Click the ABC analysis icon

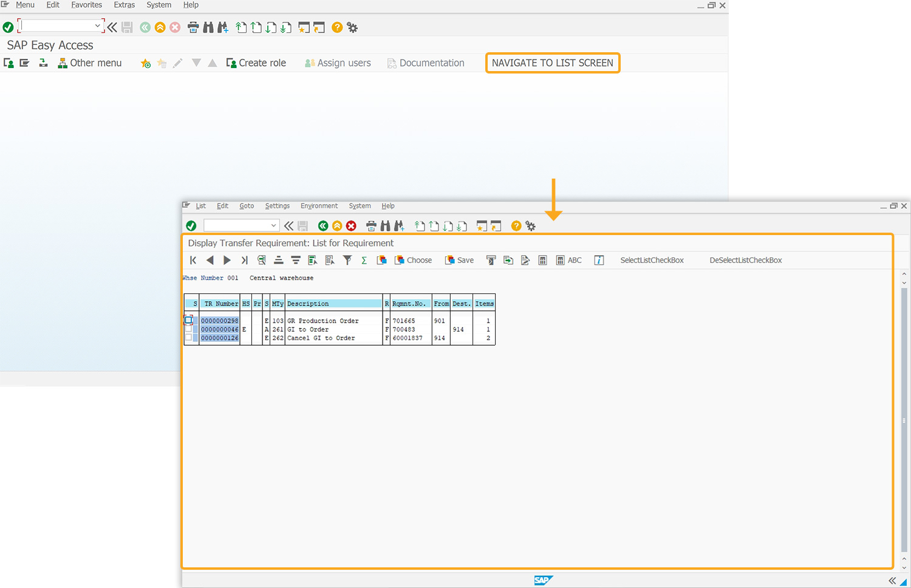pos(569,260)
